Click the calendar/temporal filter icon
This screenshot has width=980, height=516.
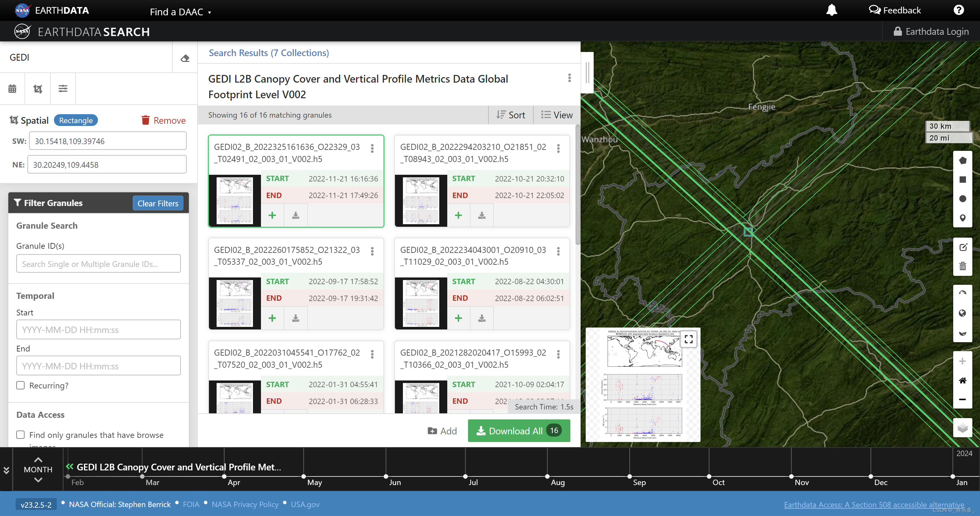click(12, 88)
